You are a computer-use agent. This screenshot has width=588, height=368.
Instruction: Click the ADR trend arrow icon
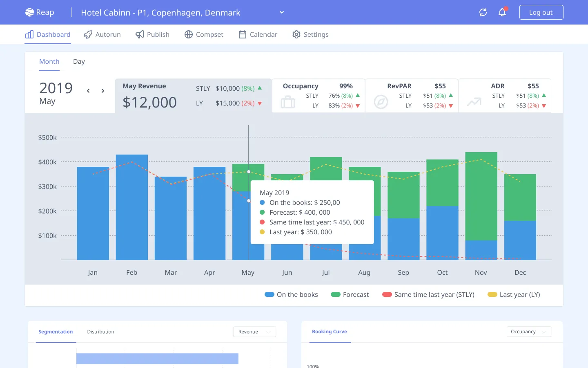coord(474,102)
